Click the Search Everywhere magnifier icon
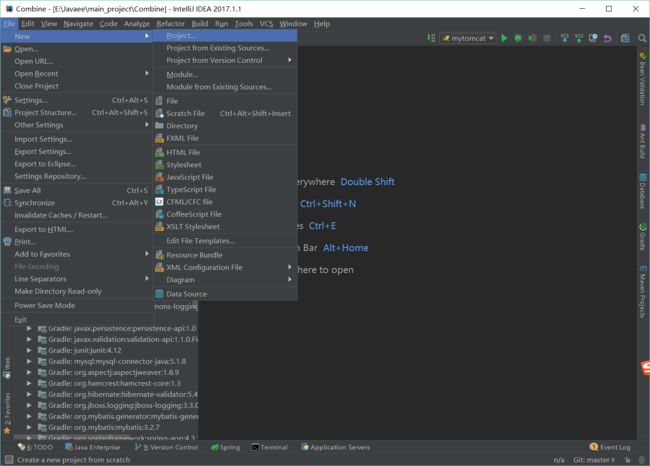Image resolution: width=650 pixels, height=466 pixels. [642, 38]
